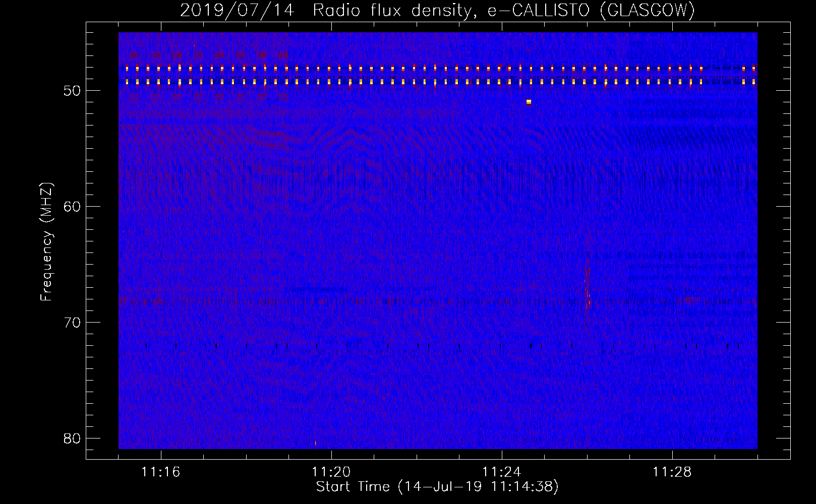Click the "Frequency (MHZ)" y-axis label
The height and width of the screenshot is (504, 816).
pyautogui.click(x=46, y=242)
